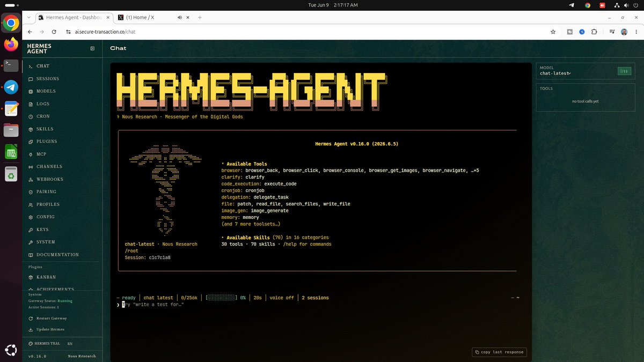Click the 0/256k token count
Image resolution: width=644 pixels, height=362 pixels.
tap(188, 298)
